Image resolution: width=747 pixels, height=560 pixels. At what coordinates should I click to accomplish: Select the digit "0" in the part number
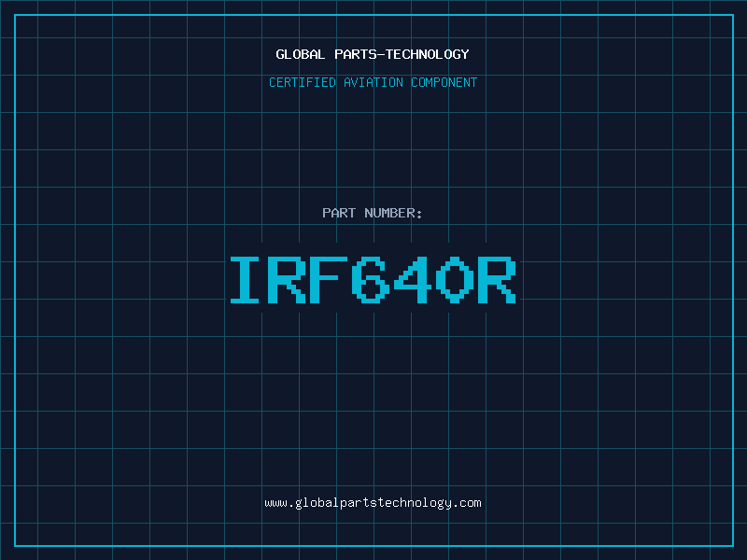(x=455, y=280)
